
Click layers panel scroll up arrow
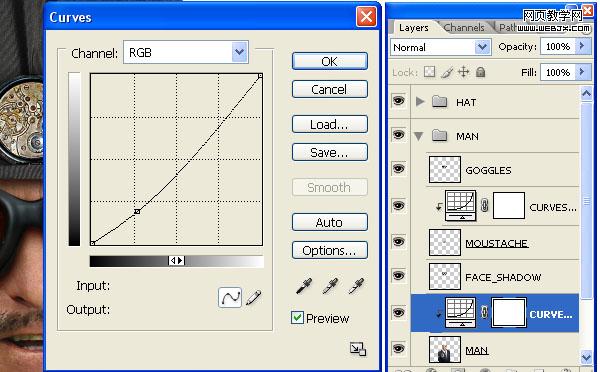coord(586,93)
